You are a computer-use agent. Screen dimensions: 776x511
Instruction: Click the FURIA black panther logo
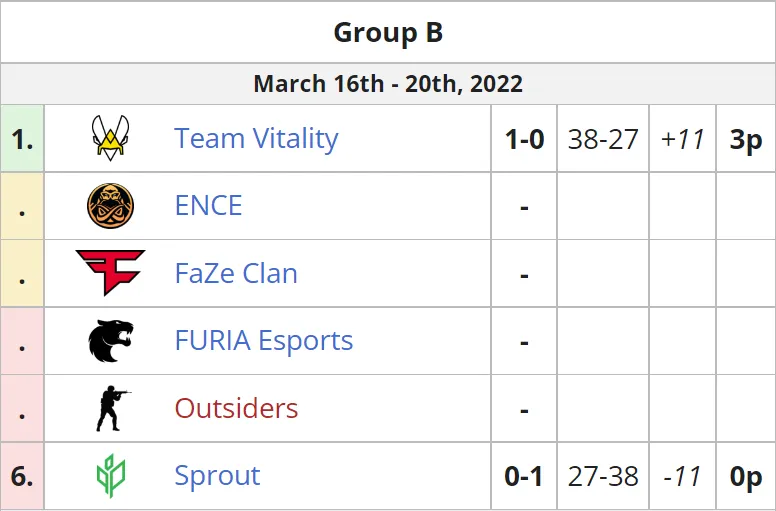(x=111, y=340)
